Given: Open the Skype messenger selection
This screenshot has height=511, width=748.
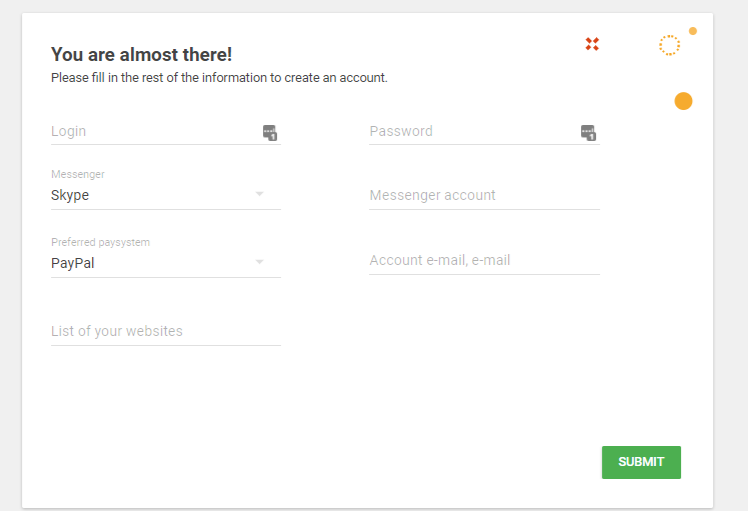Looking at the screenshot, I should pos(166,195).
